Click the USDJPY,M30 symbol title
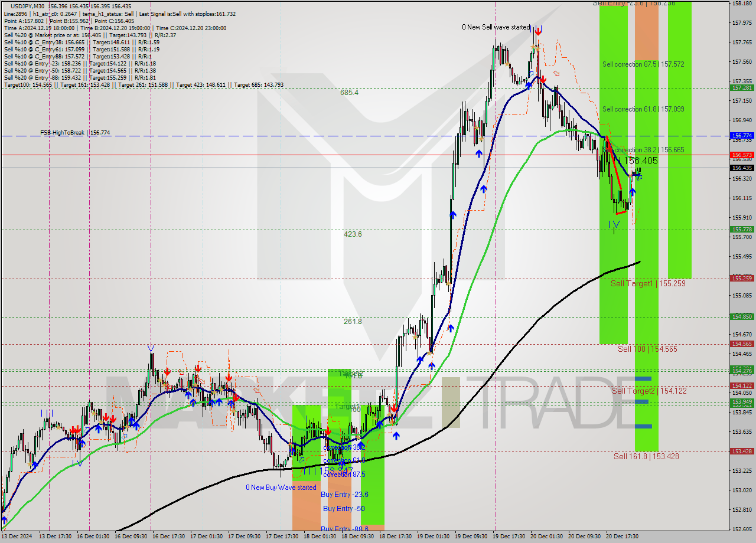 click(28, 6)
